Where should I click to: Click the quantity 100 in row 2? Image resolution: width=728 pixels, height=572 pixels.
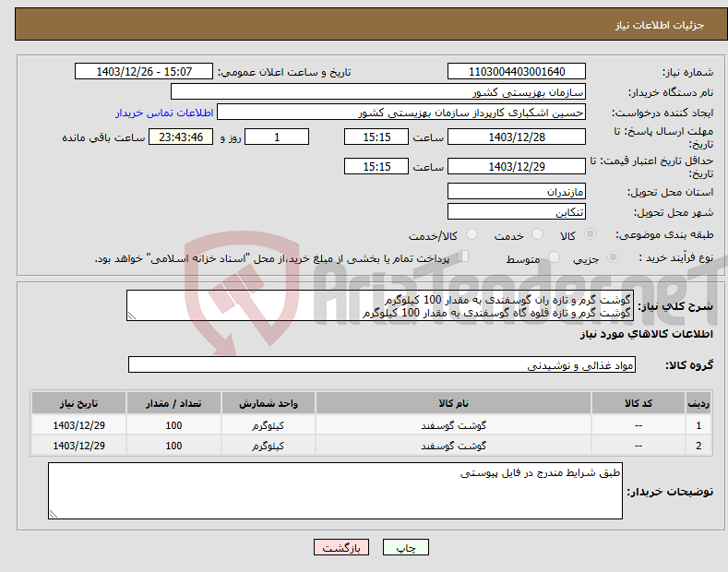173,446
